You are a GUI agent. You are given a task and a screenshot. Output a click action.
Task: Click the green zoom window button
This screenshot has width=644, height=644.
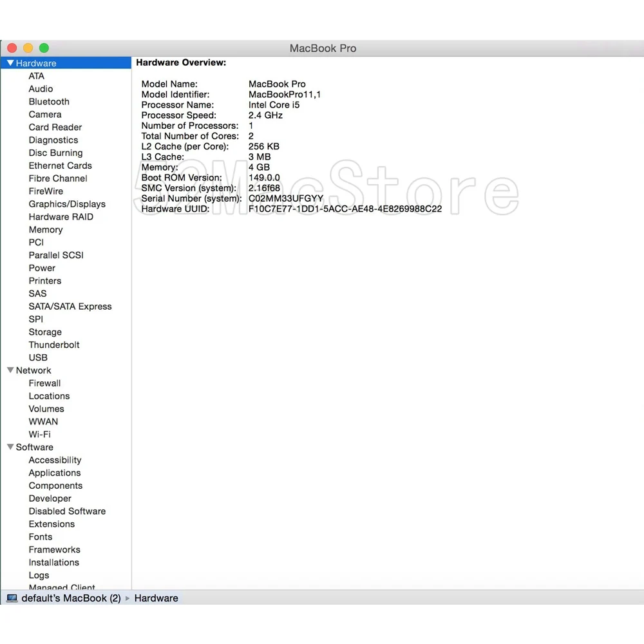[44, 48]
